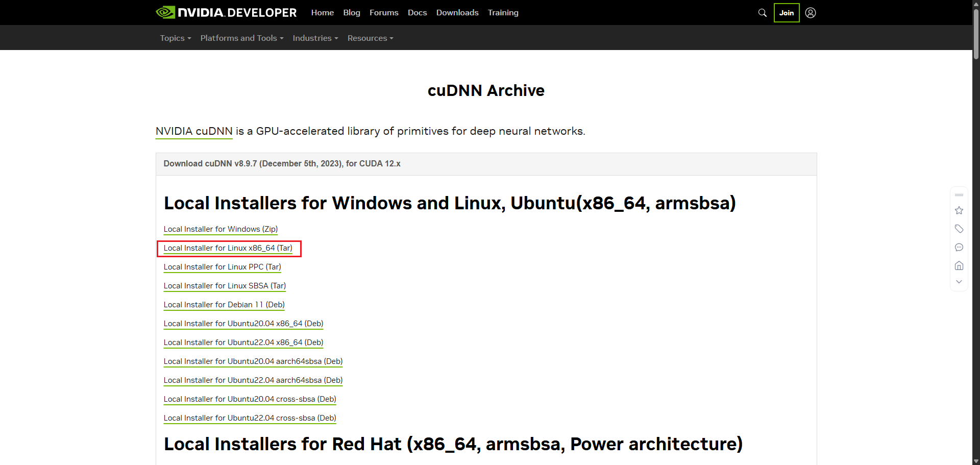Download Ubuntu22.04 cross-sbsa (Deb) installer
This screenshot has height=465, width=980.
[x=250, y=418]
